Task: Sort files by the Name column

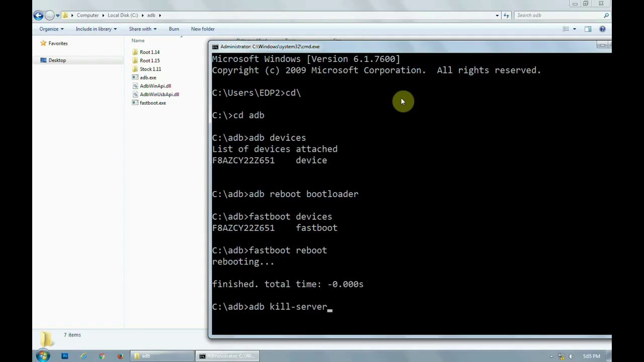Action: coord(138,40)
